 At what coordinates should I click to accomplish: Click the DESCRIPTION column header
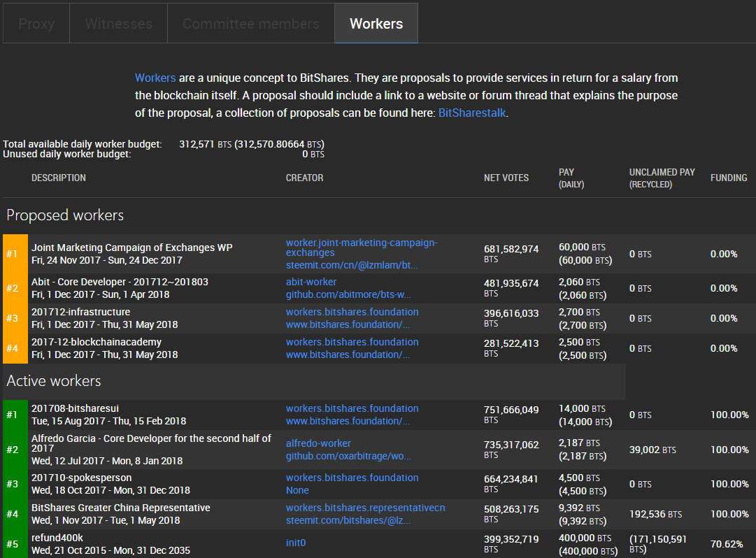tap(58, 178)
